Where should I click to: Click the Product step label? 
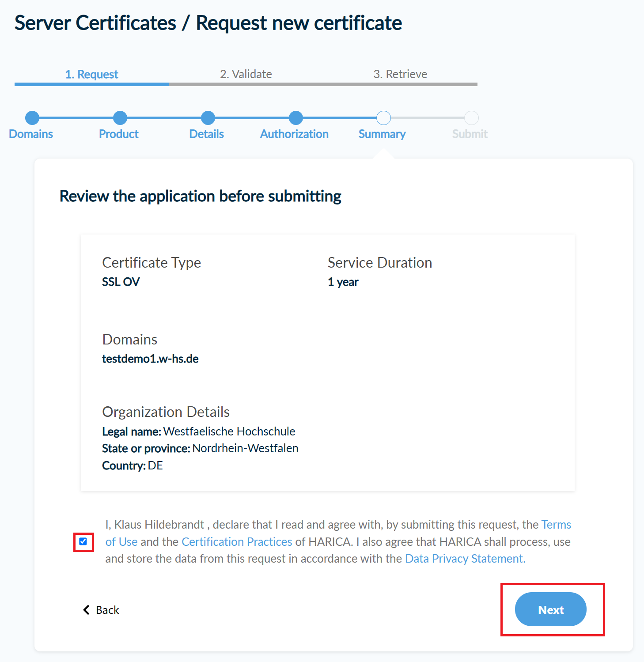[118, 134]
